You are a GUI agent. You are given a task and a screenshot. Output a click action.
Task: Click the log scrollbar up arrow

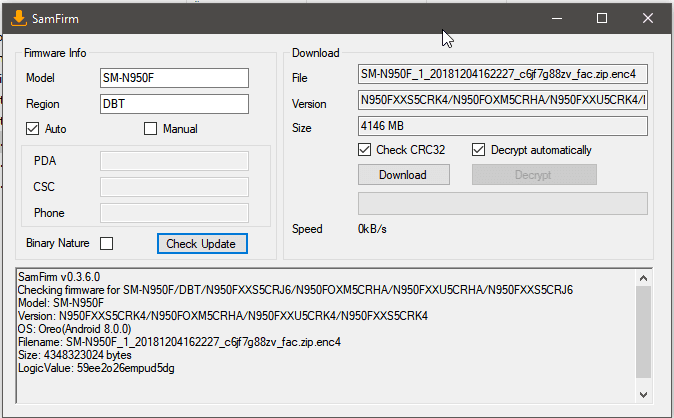(x=643, y=278)
